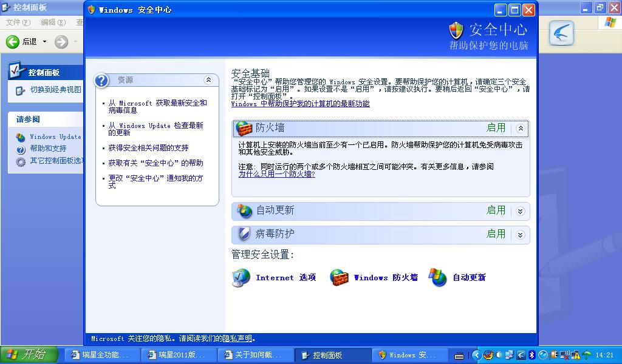Open Get help about Security Center link

pyautogui.click(x=156, y=163)
